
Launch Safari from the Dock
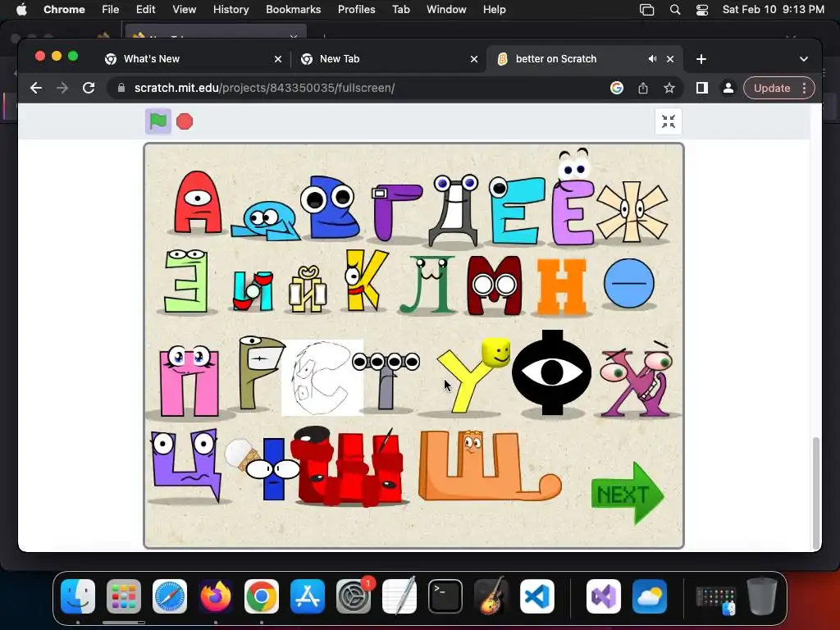(x=170, y=596)
